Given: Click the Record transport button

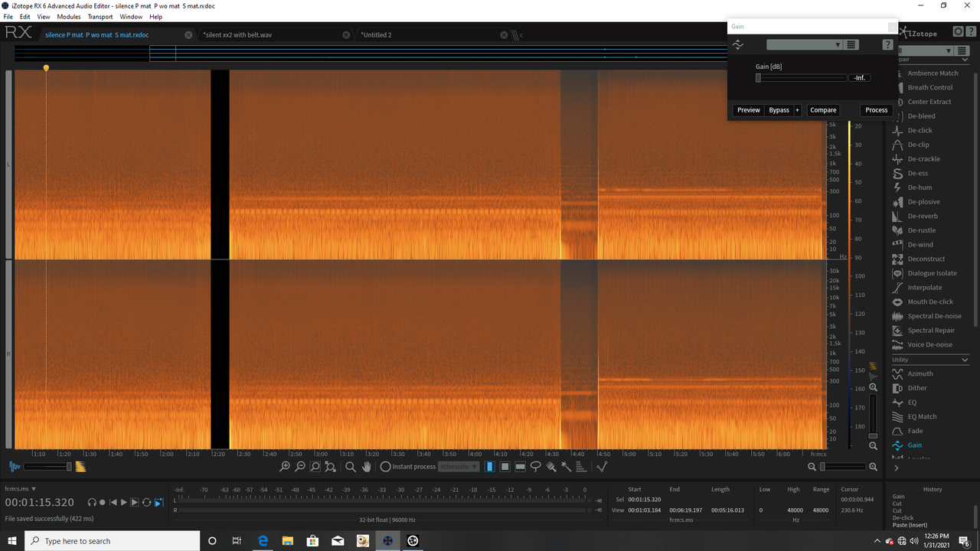Looking at the screenshot, I should click(x=103, y=502).
